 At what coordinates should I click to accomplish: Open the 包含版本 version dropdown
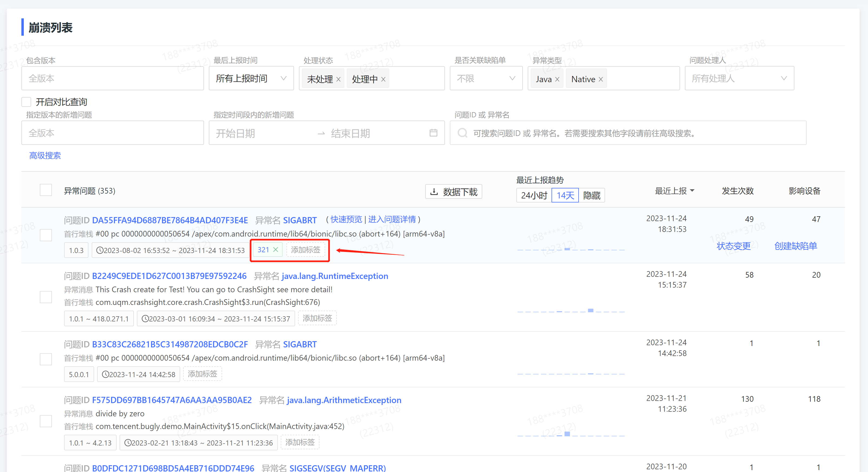point(113,78)
